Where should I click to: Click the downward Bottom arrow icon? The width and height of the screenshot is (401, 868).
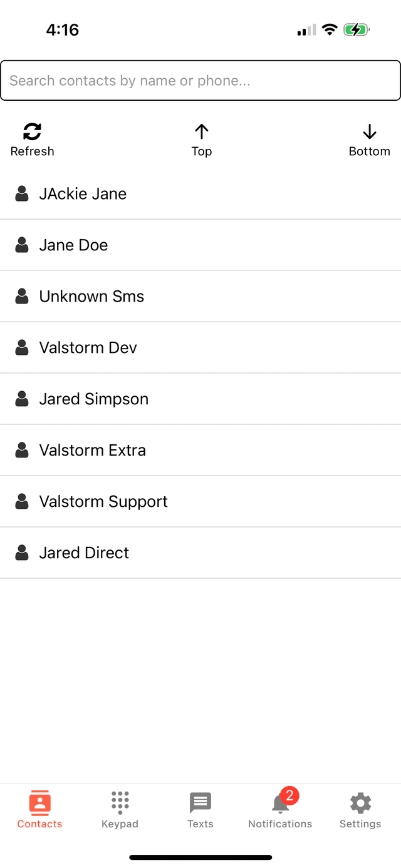click(x=369, y=131)
